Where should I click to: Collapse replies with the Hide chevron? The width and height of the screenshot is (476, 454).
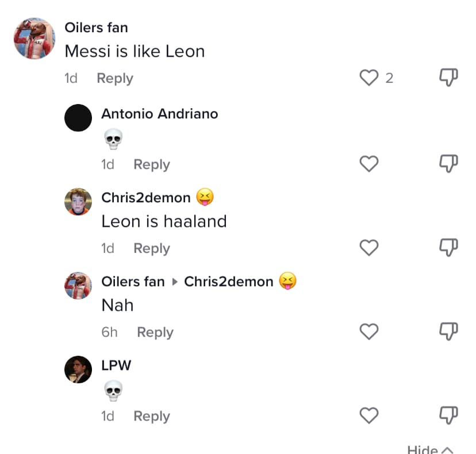click(430, 450)
